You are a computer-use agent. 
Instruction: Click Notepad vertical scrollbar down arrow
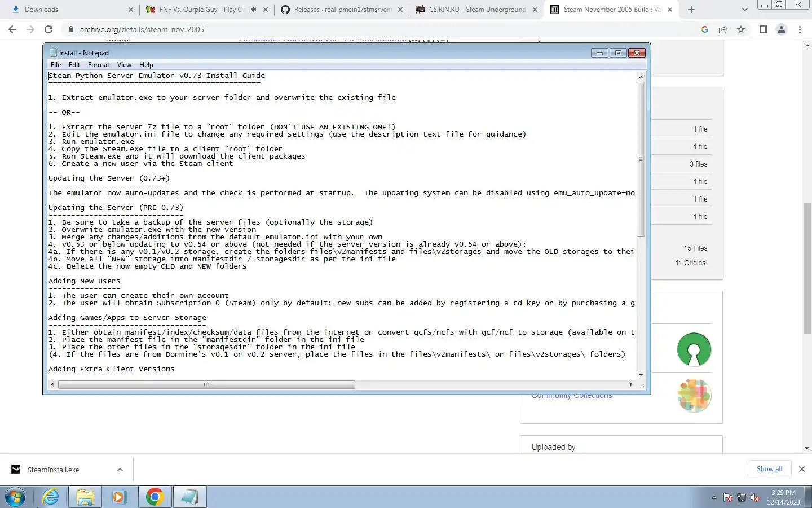click(641, 375)
